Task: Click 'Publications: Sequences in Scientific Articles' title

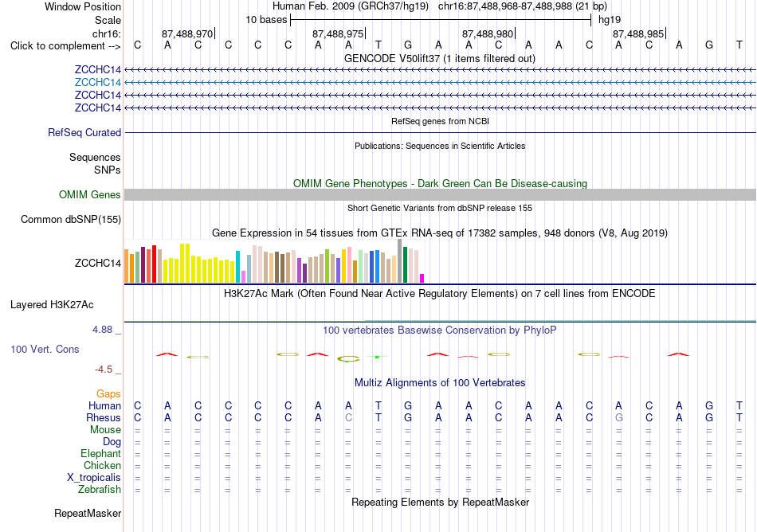Action: 440,147
